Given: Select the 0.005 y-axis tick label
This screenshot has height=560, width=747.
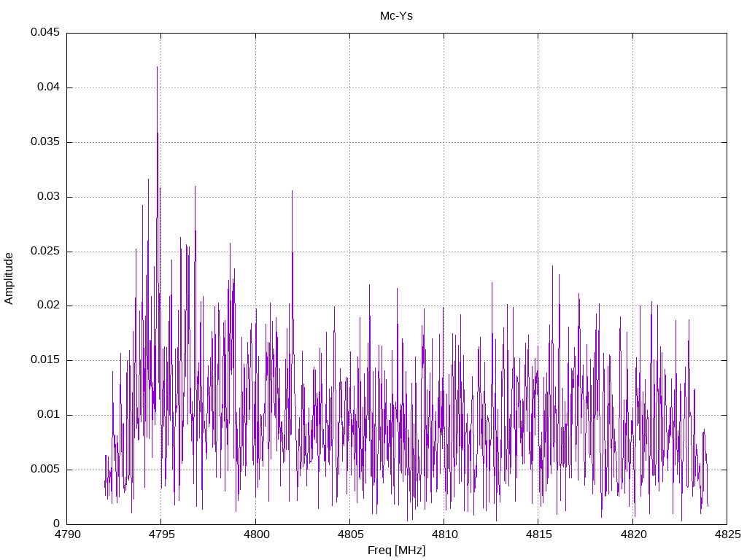Looking at the screenshot, I should click(x=44, y=470).
